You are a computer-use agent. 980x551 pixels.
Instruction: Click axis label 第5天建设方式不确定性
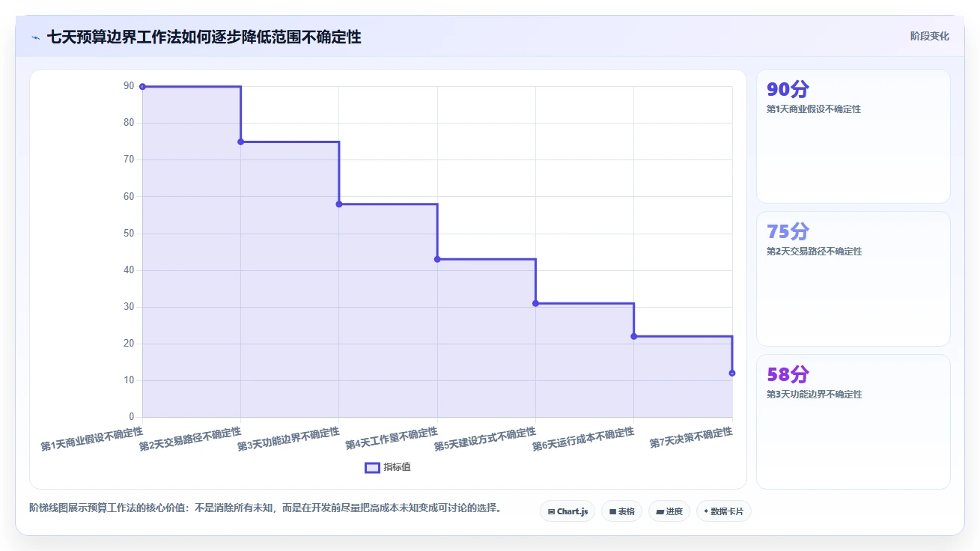485,439
